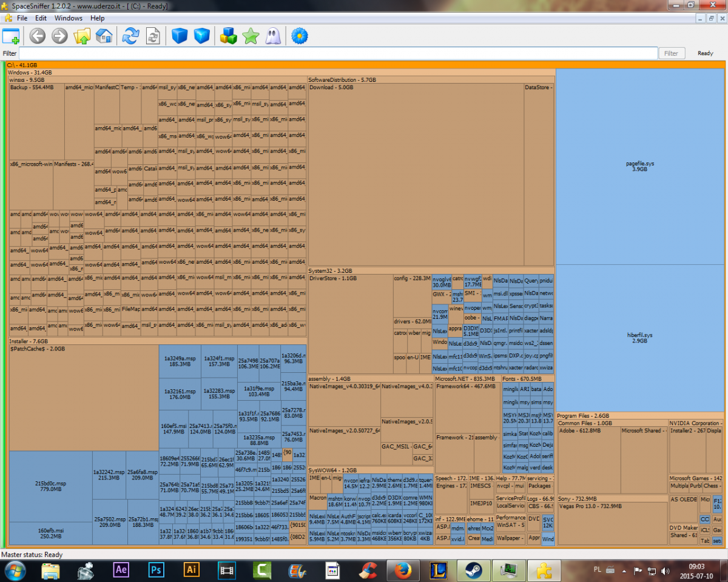Click the Filter button
The width and height of the screenshot is (728, 582).
pos(672,53)
